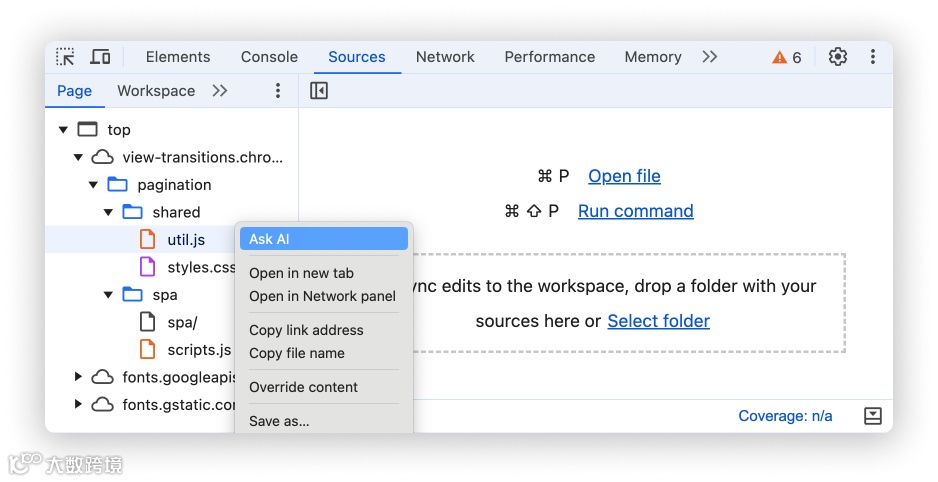The image size is (938, 482).
Task: Click the Select folder link
Action: 658,321
